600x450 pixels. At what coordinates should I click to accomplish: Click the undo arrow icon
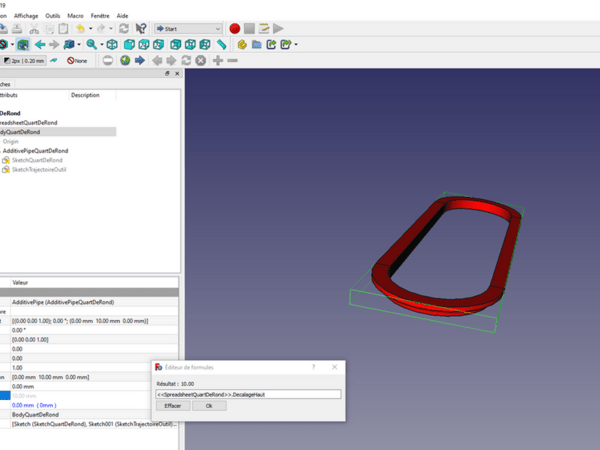(80, 29)
